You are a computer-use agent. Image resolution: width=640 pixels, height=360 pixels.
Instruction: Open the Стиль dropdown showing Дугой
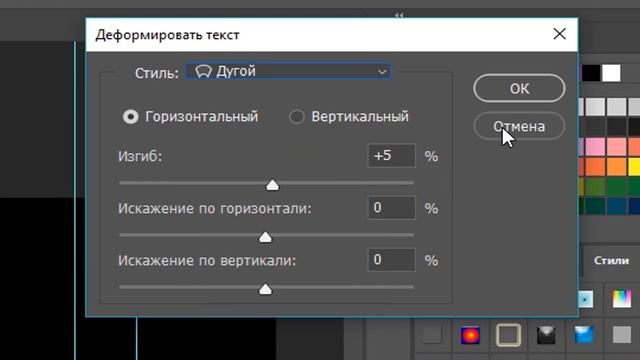click(288, 71)
